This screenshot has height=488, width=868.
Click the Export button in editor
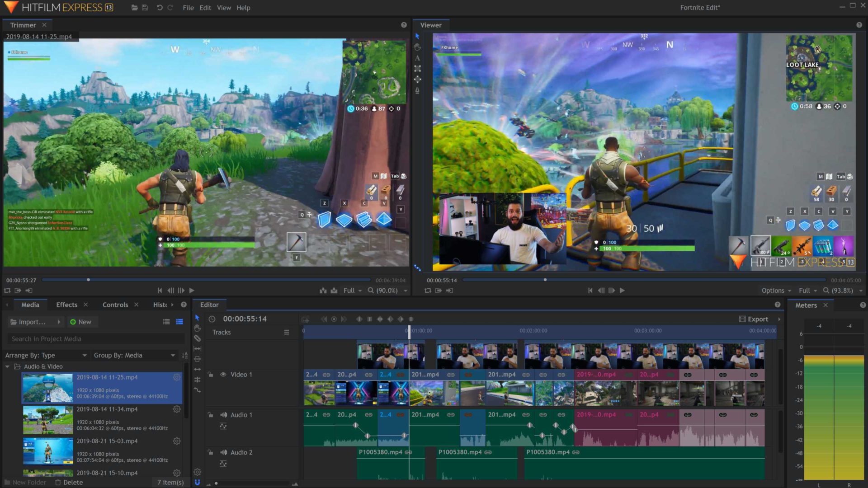click(758, 319)
